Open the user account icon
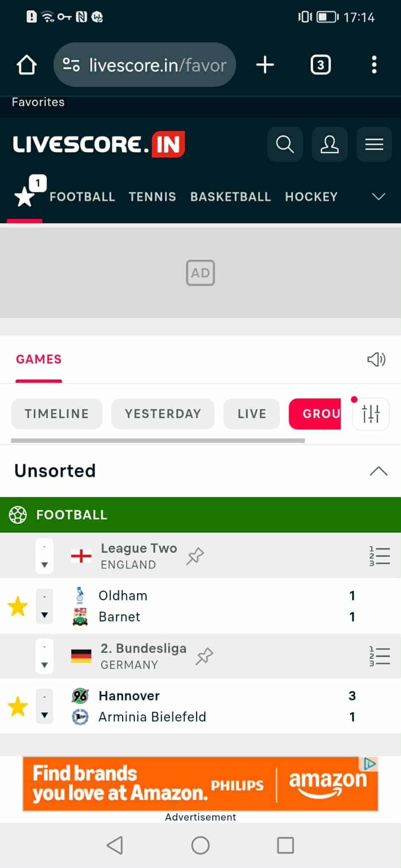This screenshot has height=868, width=401. tap(329, 144)
